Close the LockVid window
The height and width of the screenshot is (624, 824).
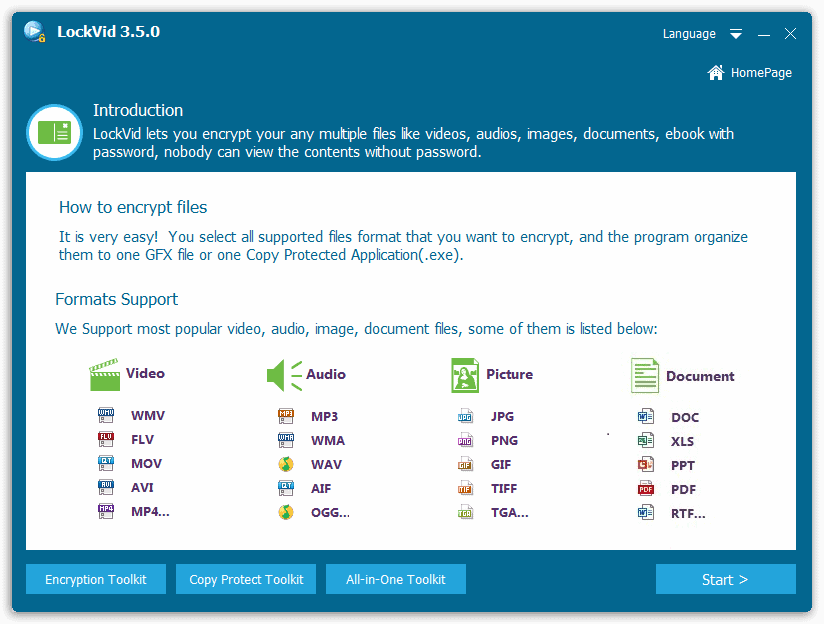point(790,34)
